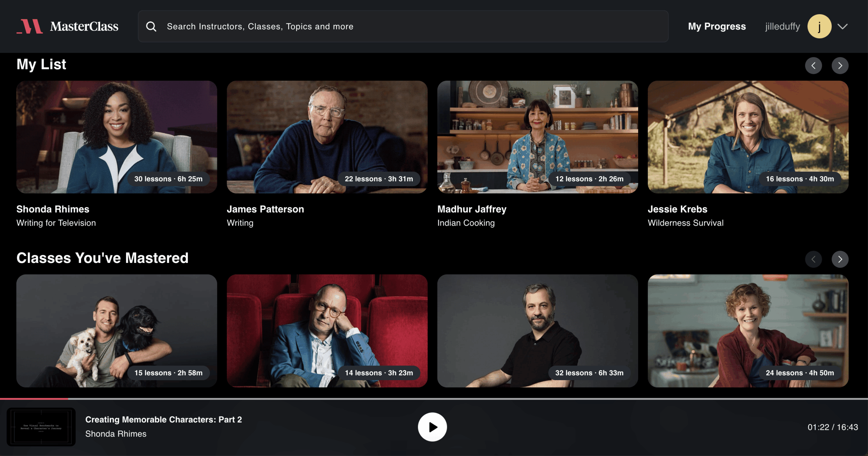
Task: Show previous Classes You've Mastered page
Action: pyautogui.click(x=813, y=259)
